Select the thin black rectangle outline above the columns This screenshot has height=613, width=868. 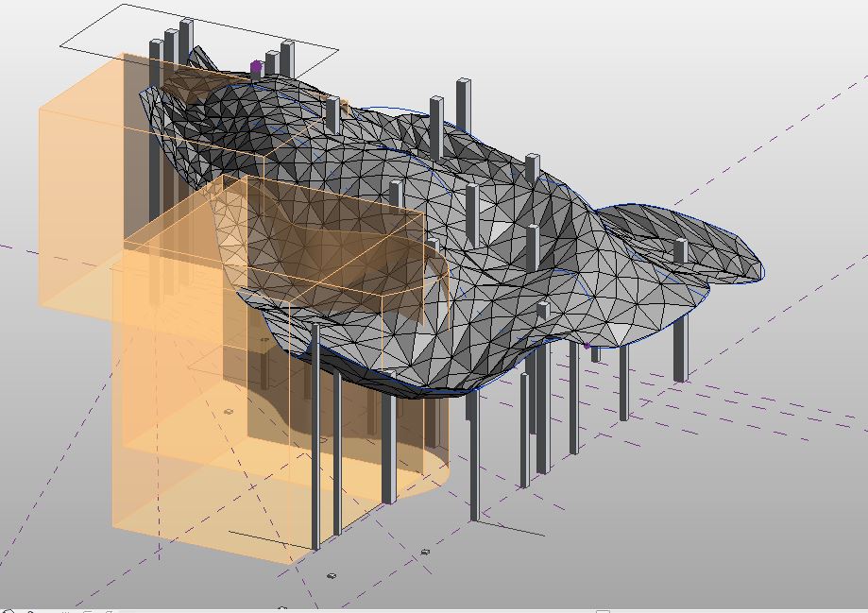coord(199,41)
